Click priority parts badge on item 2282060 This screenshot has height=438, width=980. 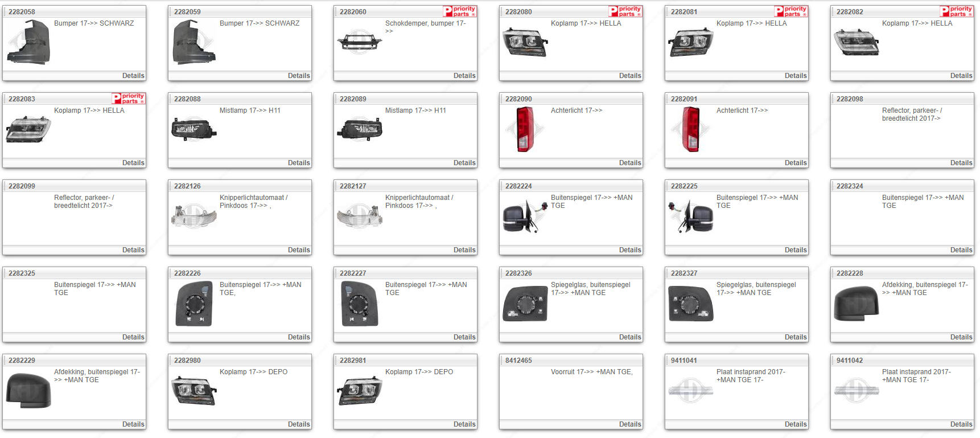459,11
